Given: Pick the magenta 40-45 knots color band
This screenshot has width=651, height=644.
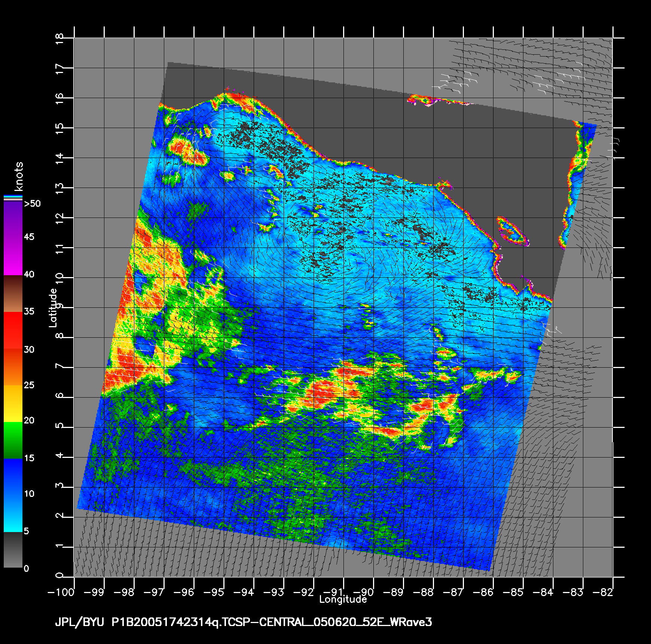Looking at the screenshot, I should [x=13, y=257].
